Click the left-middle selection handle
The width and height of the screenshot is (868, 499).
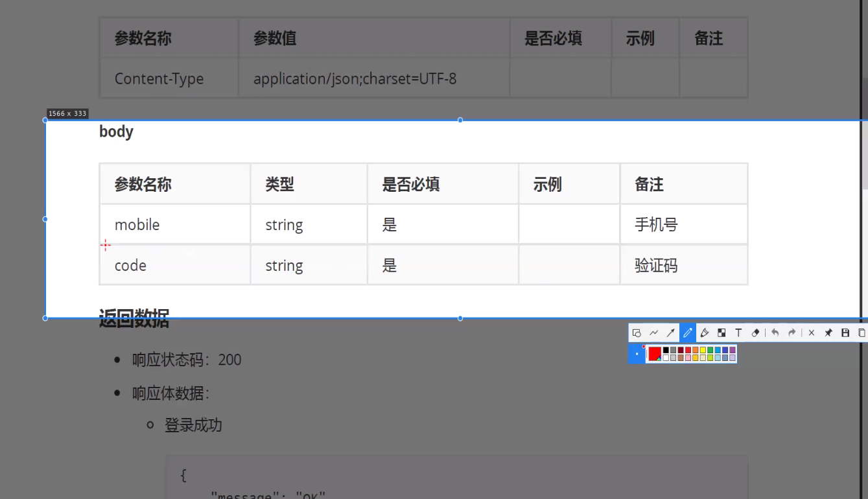click(x=45, y=219)
